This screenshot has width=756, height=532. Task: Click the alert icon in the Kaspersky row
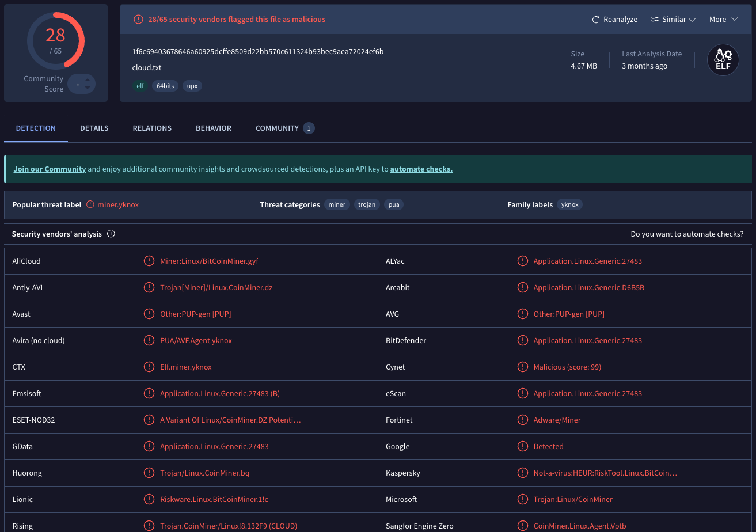523,473
